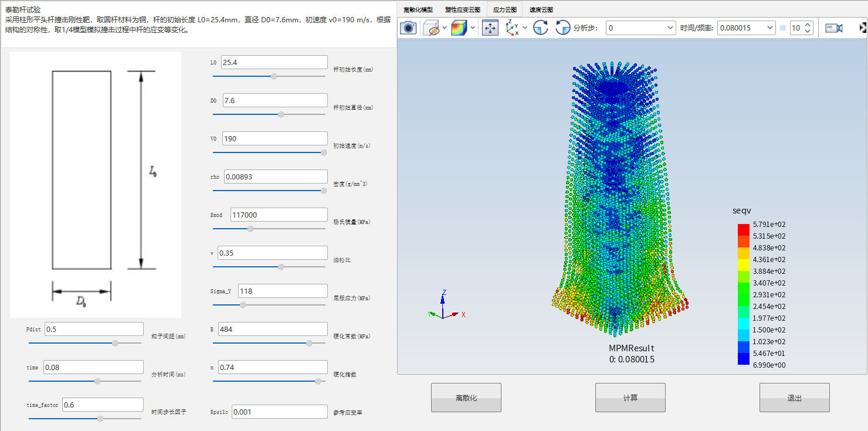868x431 pixels.
Task: Click the dark blue legend swatch at 6.990e+00
Action: tap(743, 359)
